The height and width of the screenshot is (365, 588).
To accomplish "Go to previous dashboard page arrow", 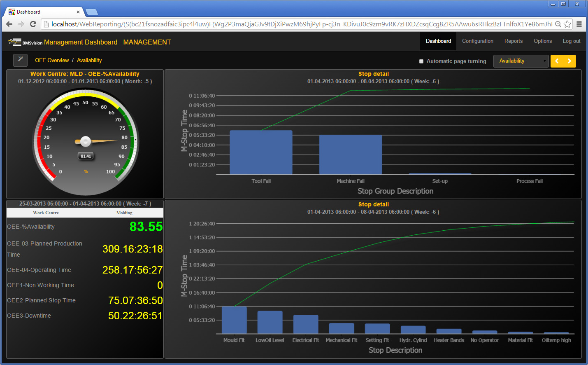I will (x=557, y=61).
